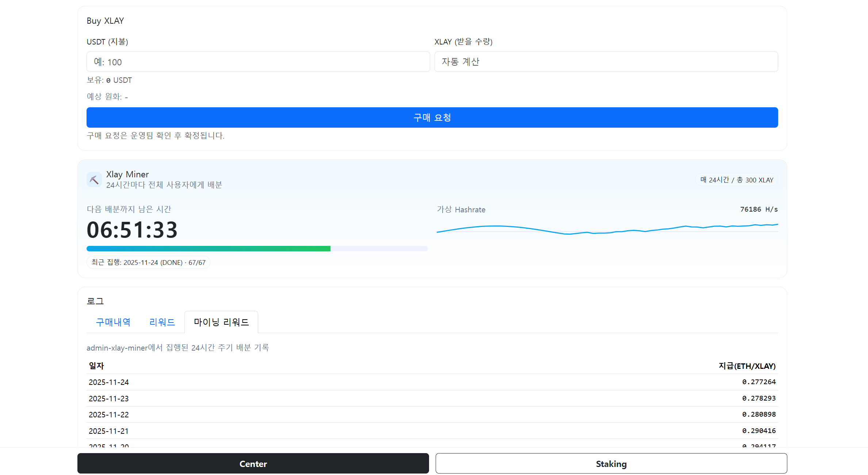Click the XLAY receive quantity field

tap(606, 62)
